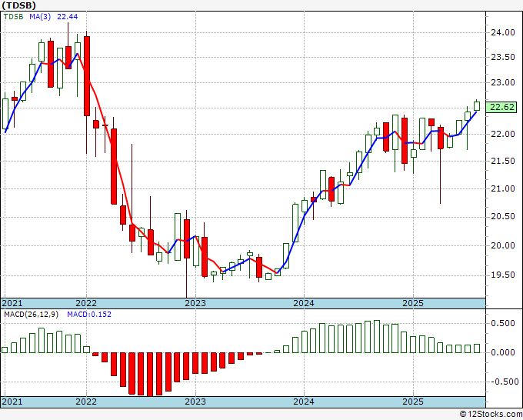Select 2024 on the price chart timeline
Screen dimensions: 523x420
point(304,303)
